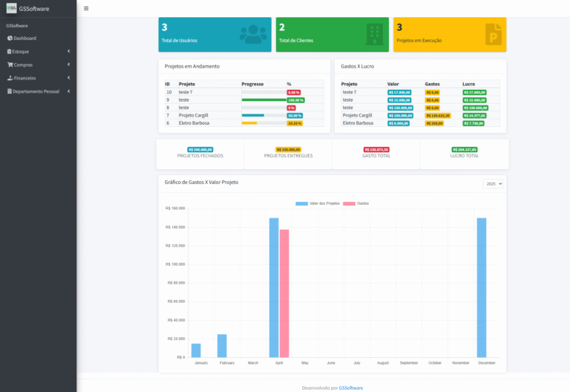Image resolution: width=570 pixels, height=392 pixels.
Task: Click the Dashboard pie chart icon
Action: 10,38
